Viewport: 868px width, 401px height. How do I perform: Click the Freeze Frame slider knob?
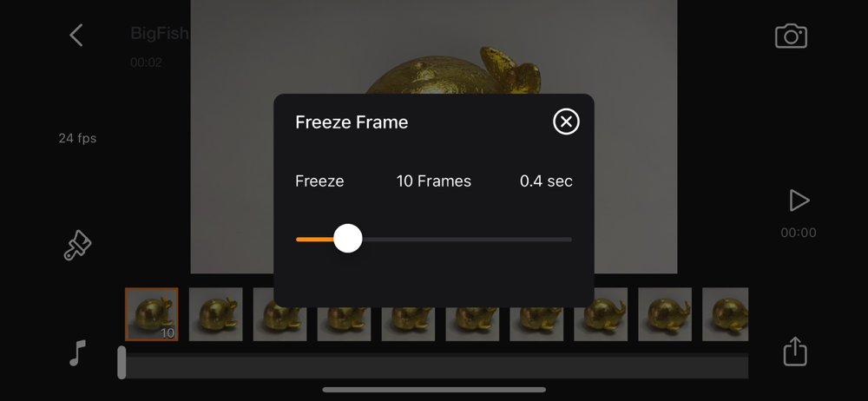tap(348, 239)
